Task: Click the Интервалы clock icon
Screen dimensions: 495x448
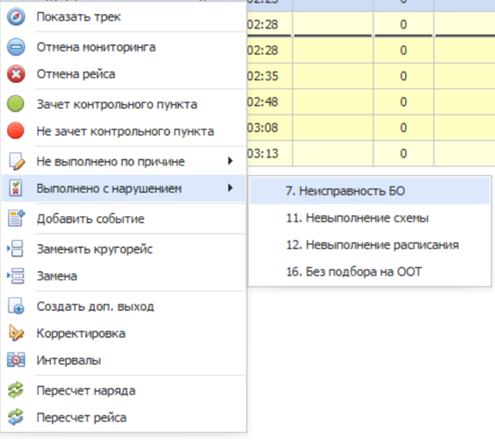Action: click(x=16, y=361)
